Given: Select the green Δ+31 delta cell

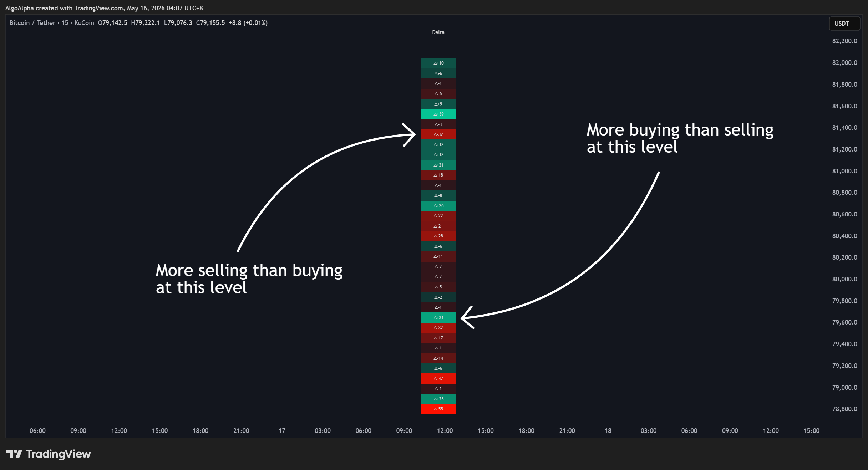Looking at the screenshot, I should click(438, 318).
